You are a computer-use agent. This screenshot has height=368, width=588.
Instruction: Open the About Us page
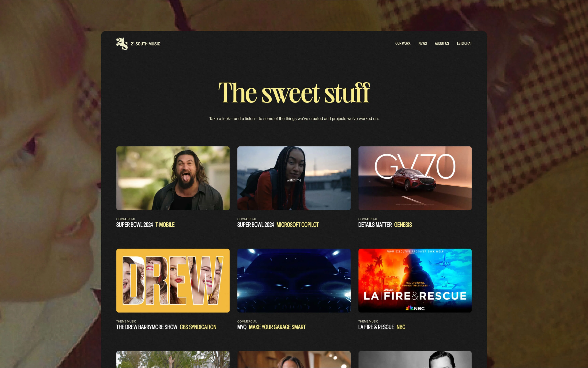point(442,43)
